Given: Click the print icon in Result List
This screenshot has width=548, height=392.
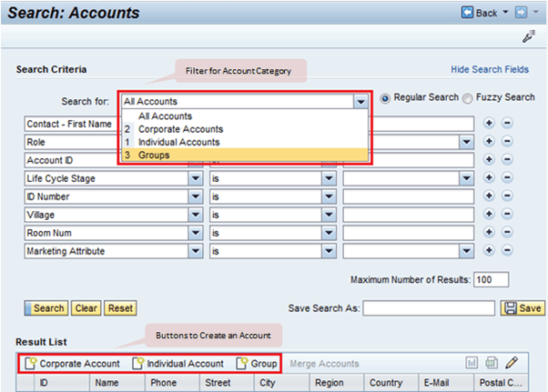Looking at the screenshot, I should pos(492,364).
